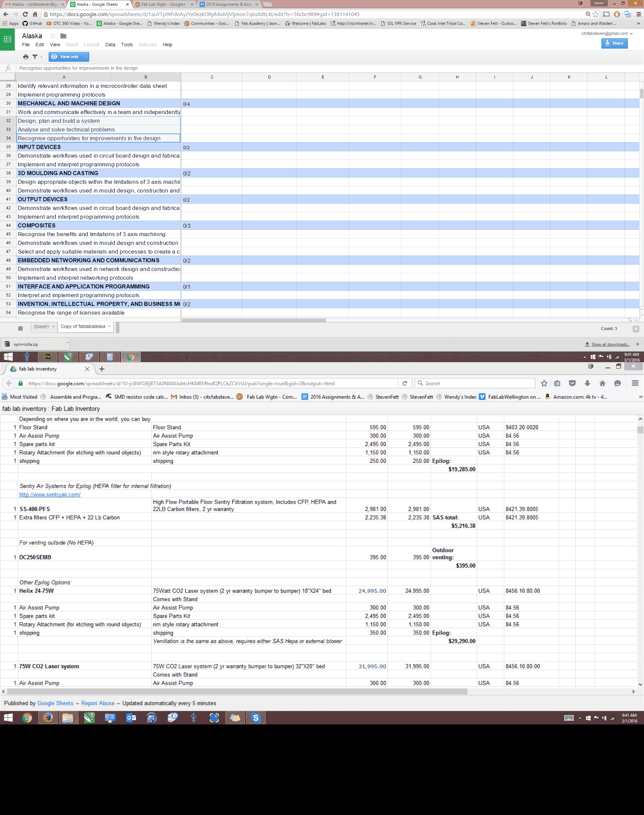Open the GitHub bookmark in Chrome
Screen dimensions: 644x815
coord(32,23)
